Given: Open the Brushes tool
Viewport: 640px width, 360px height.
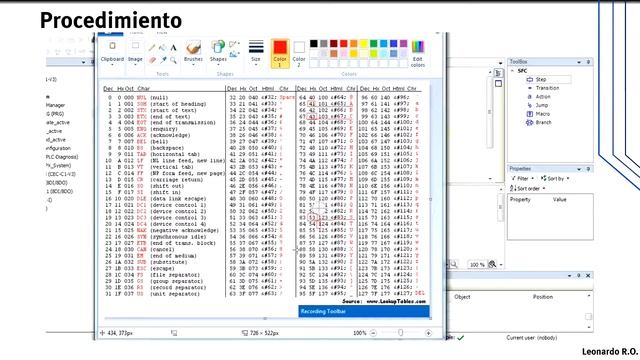Looking at the screenshot, I should [193, 52].
